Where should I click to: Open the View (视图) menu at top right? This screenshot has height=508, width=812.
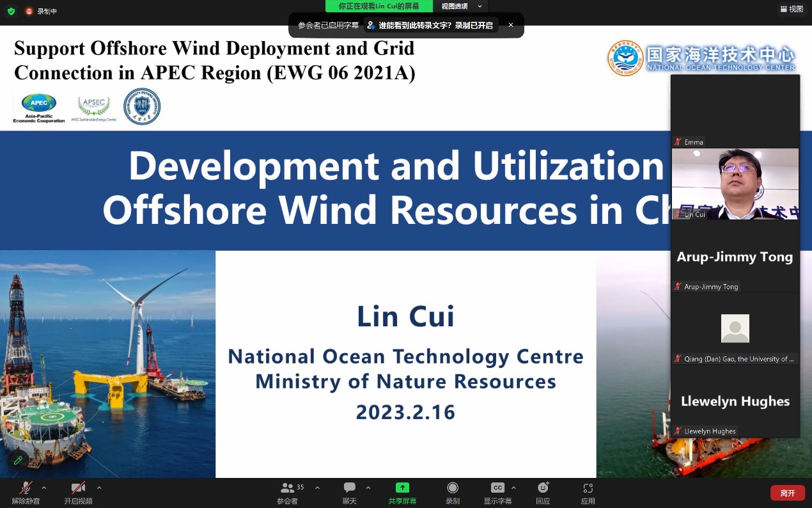[x=792, y=9]
